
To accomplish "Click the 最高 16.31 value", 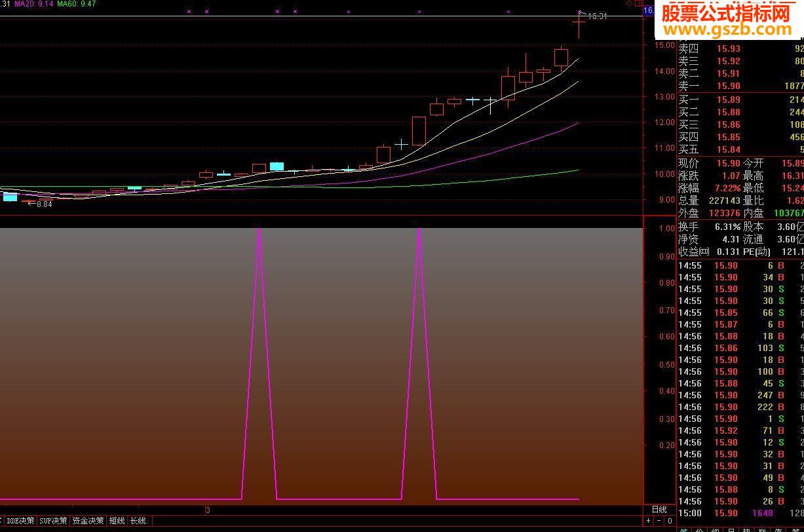I will pyautogui.click(x=792, y=176).
